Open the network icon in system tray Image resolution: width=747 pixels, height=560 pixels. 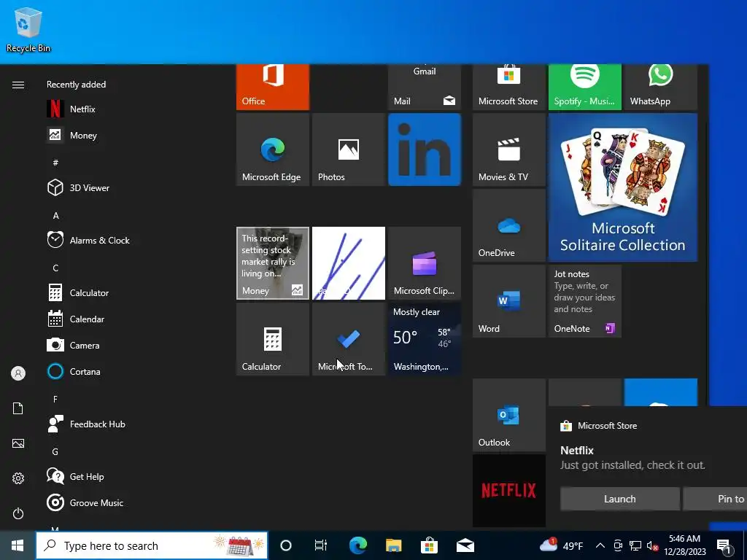point(635,545)
